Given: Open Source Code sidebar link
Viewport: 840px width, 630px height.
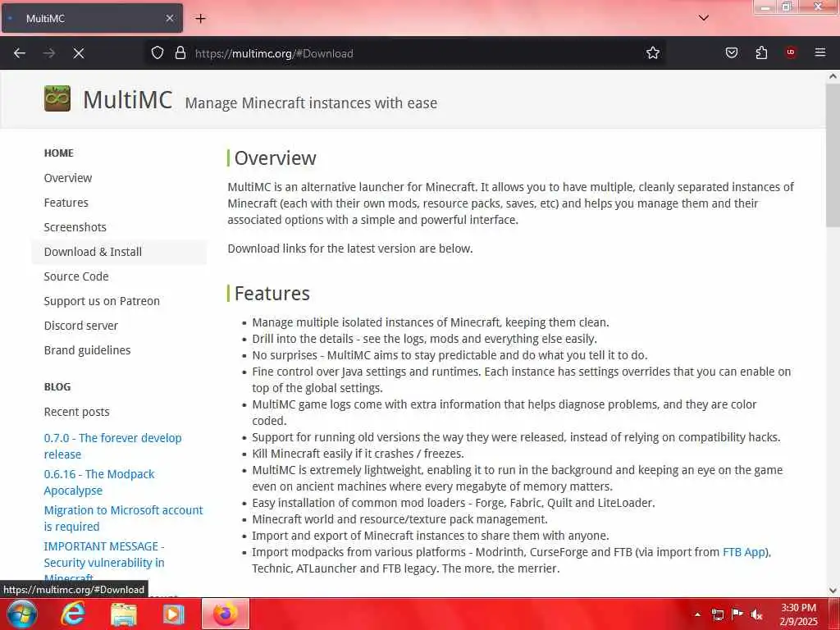Looking at the screenshot, I should coord(76,276).
